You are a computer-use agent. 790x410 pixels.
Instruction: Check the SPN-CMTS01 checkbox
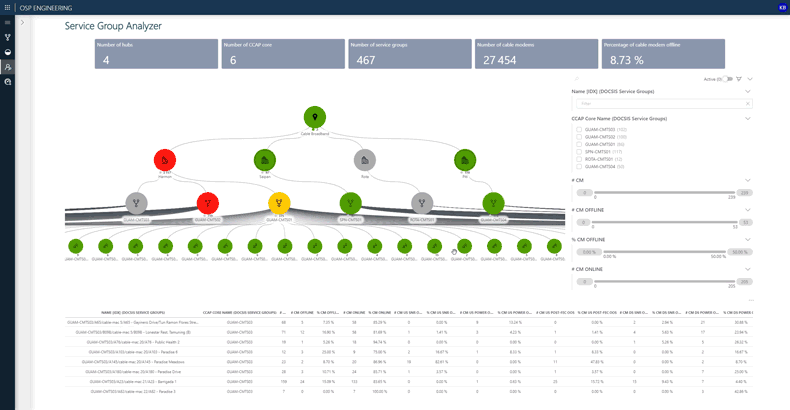pyautogui.click(x=579, y=152)
